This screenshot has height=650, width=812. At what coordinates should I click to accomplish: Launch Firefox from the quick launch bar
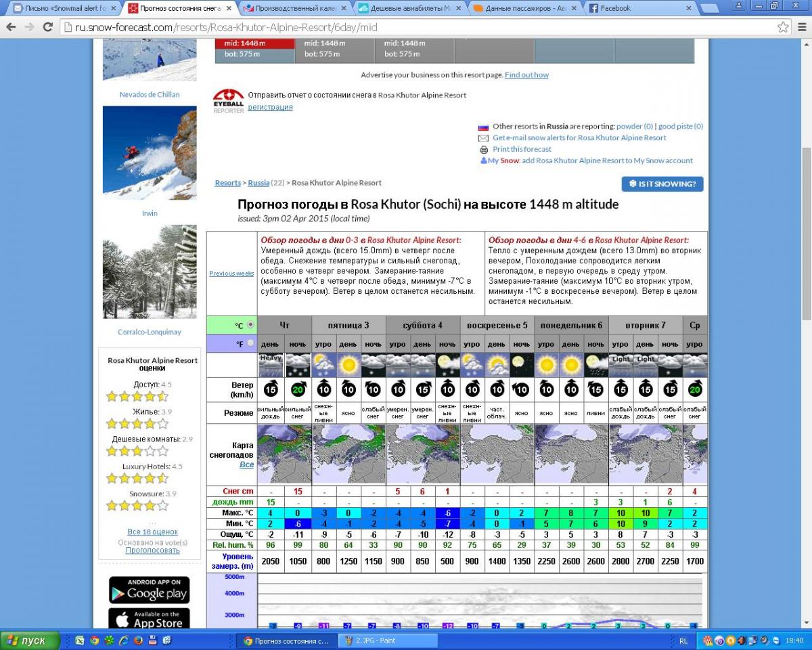[x=137, y=640]
